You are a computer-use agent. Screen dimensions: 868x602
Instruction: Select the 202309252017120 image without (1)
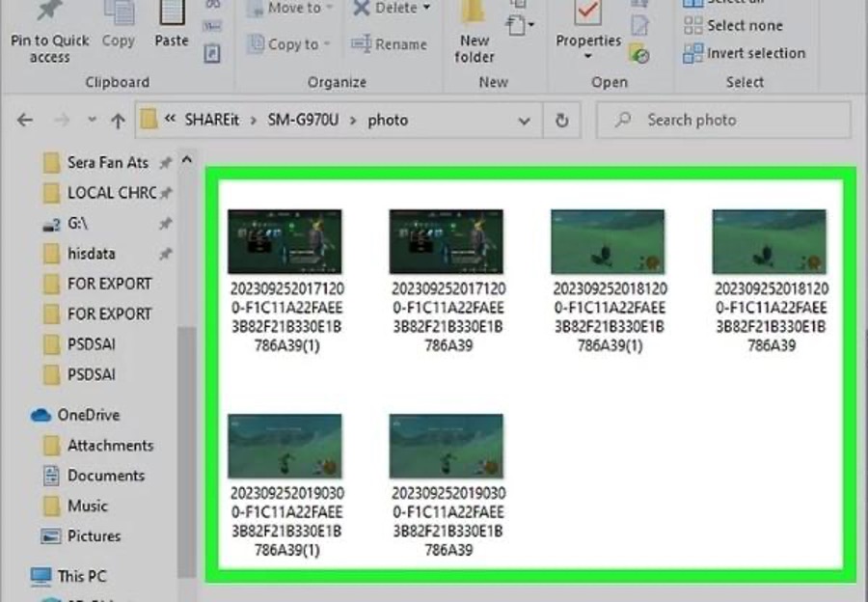point(448,282)
